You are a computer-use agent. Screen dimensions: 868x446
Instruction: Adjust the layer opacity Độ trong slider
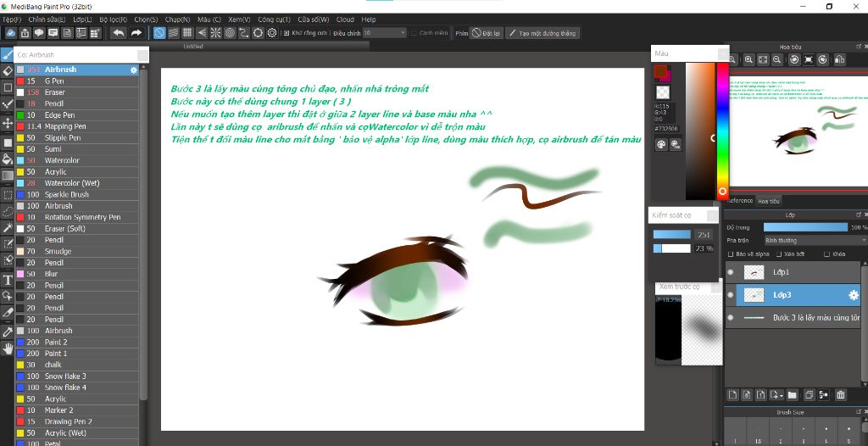[x=805, y=227]
